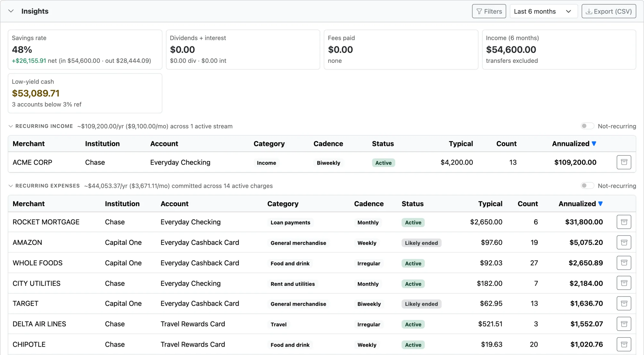Open the Filters button
The height and width of the screenshot is (355, 644).
pyautogui.click(x=489, y=11)
